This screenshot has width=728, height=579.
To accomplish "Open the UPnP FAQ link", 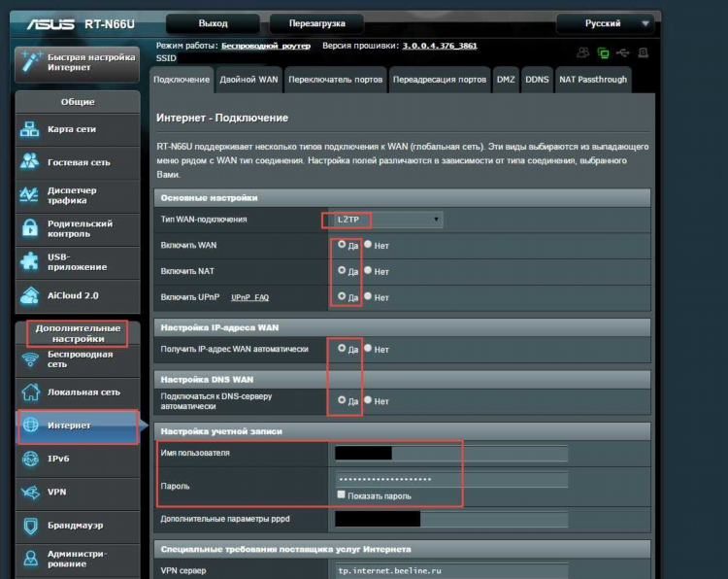I will click(x=249, y=297).
